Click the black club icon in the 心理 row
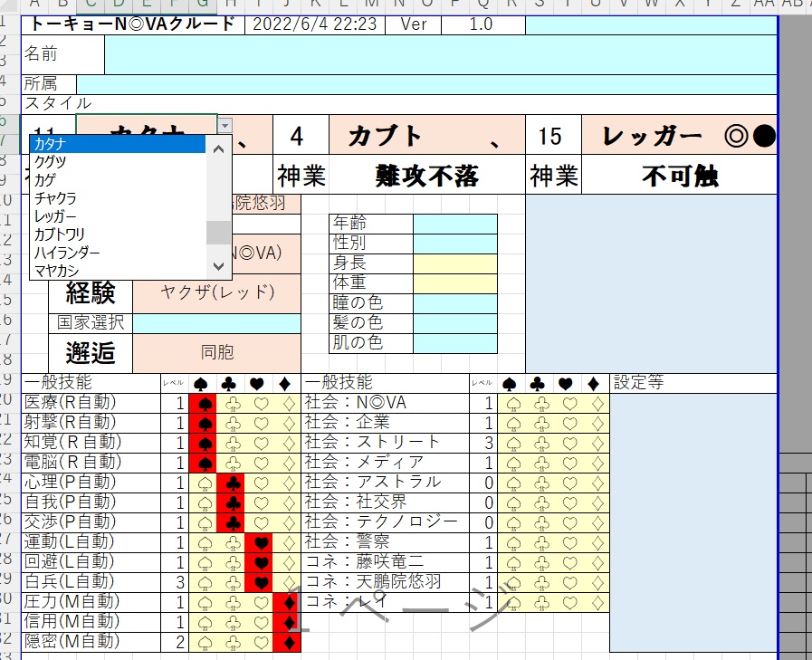The image size is (812, 660). [x=231, y=482]
